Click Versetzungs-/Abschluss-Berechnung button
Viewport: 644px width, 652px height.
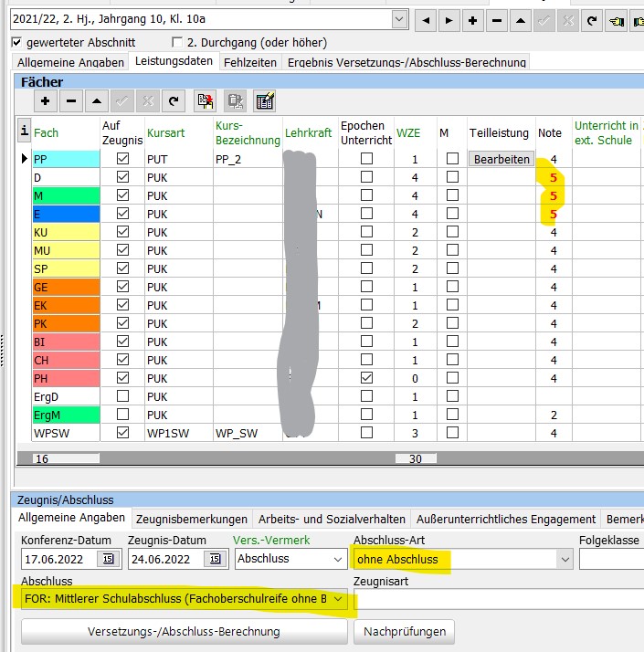click(x=184, y=631)
